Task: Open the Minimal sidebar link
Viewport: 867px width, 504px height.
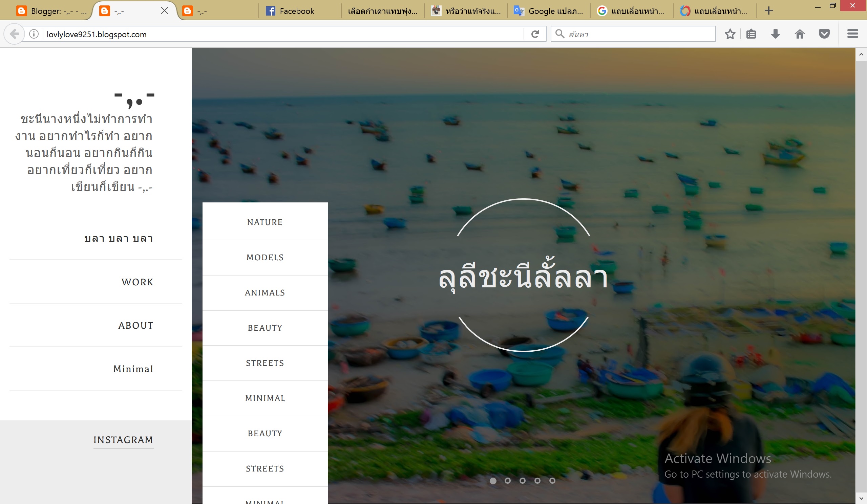Action: [x=133, y=369]
